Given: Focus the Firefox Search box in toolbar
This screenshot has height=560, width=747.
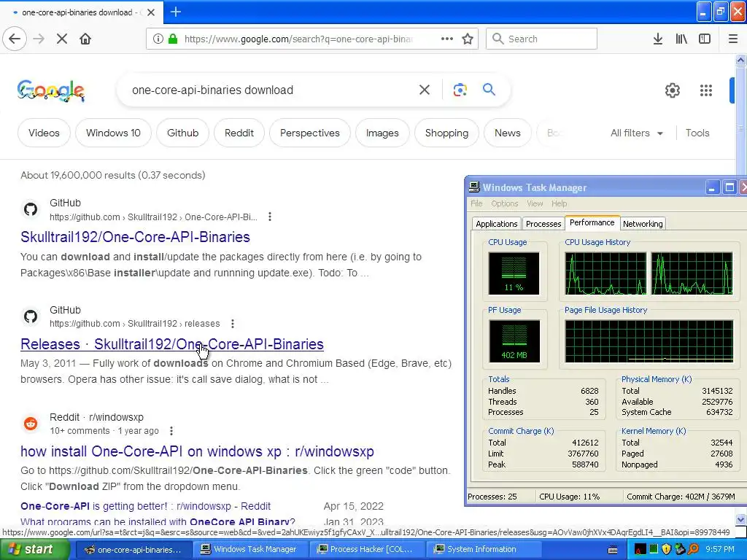Looking at the screenshot, I should coord(542,39).
